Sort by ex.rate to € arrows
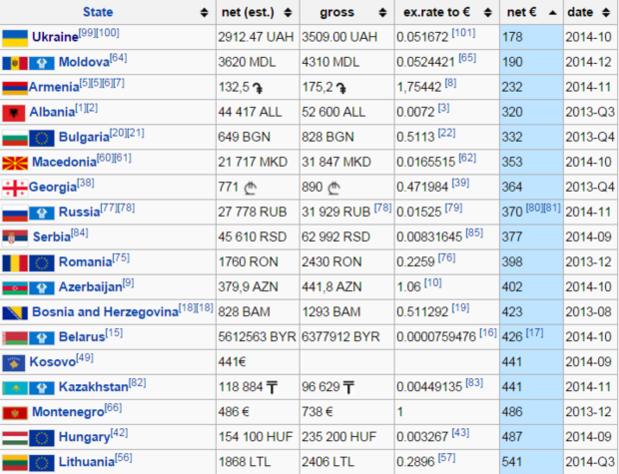The height and width of the screenshot is (474, 619). pyautogui.click(x=488, y=12)
